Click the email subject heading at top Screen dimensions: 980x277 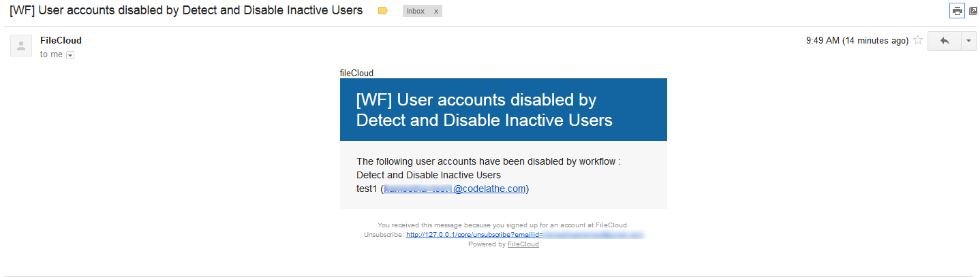(186, 11)
